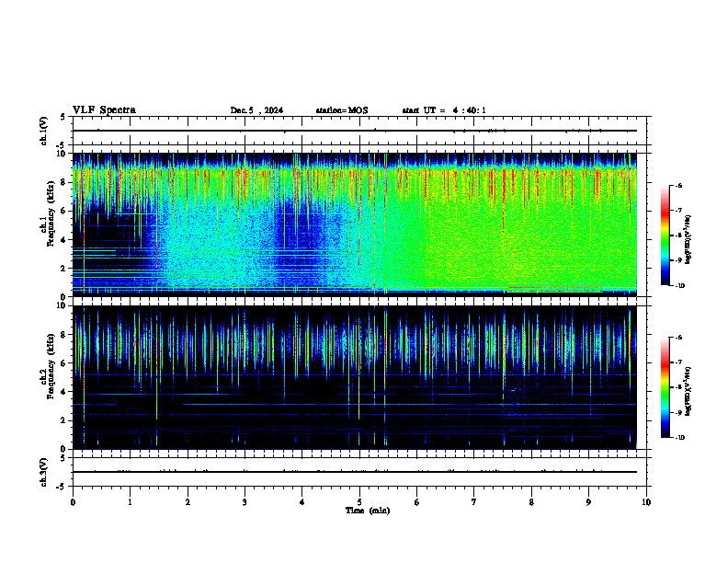Click the time axis tick label "9"
Image resolution: width=728 pixels, height=563 pixels.
pos(588,502)
